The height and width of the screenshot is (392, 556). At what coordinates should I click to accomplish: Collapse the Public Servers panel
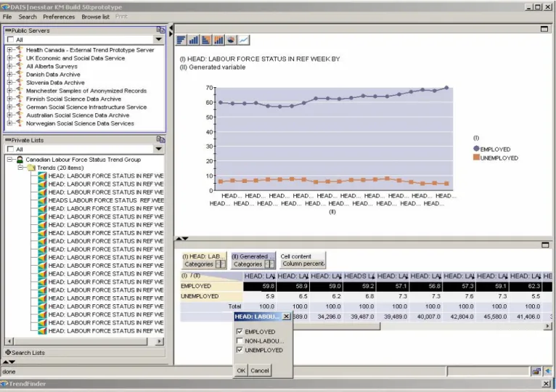8,30
